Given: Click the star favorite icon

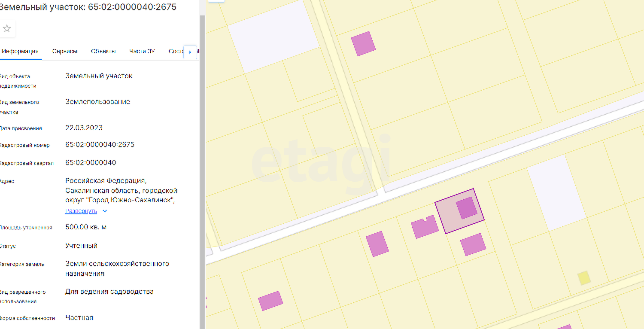Looking at the screenshot, I should coord(7,29).
